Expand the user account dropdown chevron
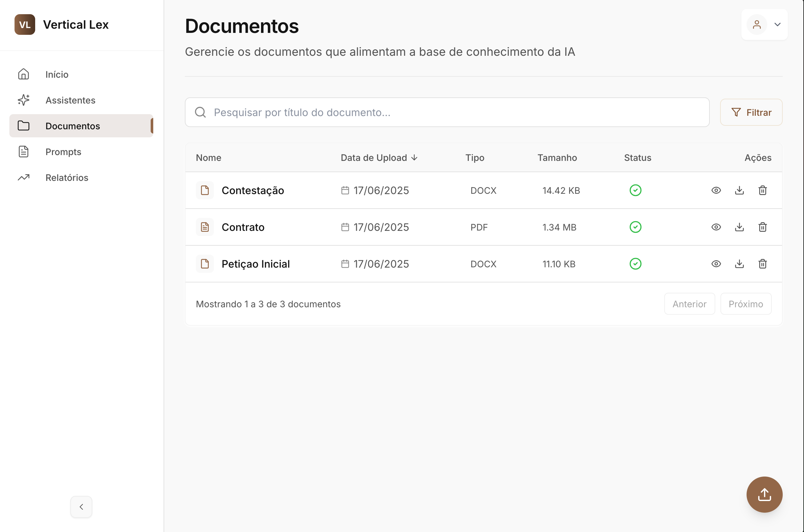This screenshot has height=532, width=804. click(778, 25)
